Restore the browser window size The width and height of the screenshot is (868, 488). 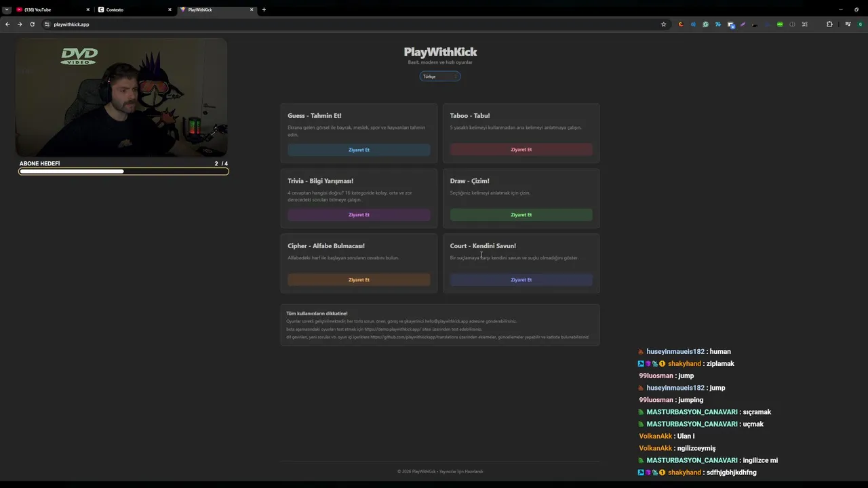click(x=856, y=9)
